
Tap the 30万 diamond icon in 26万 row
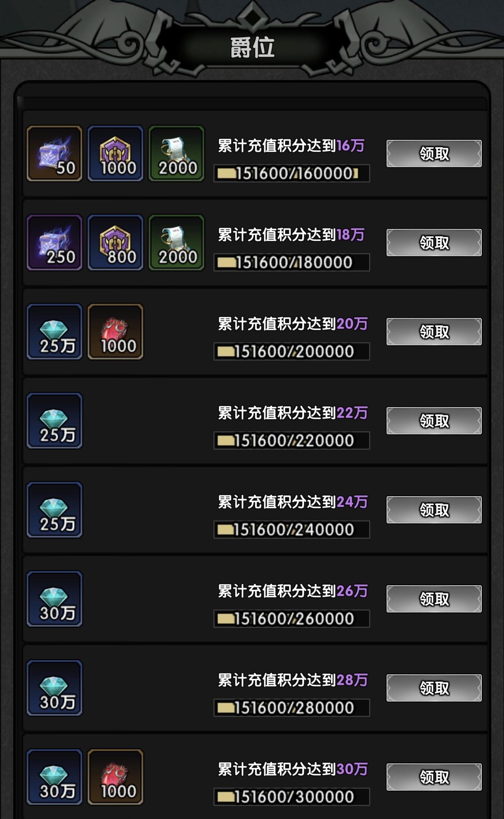54,599
